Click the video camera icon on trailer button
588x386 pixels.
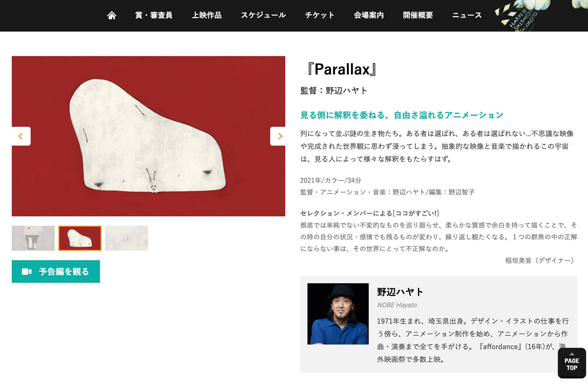[27, 271]
